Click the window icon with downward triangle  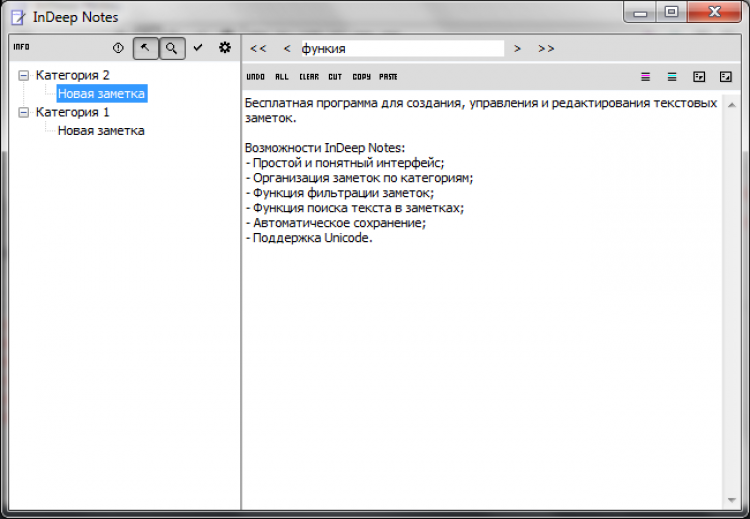click(x=699, y=77)
